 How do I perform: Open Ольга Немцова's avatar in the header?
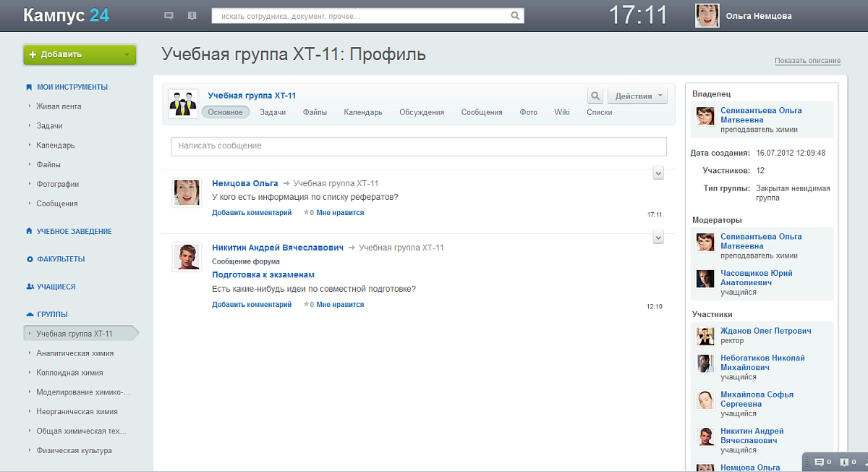707,15
